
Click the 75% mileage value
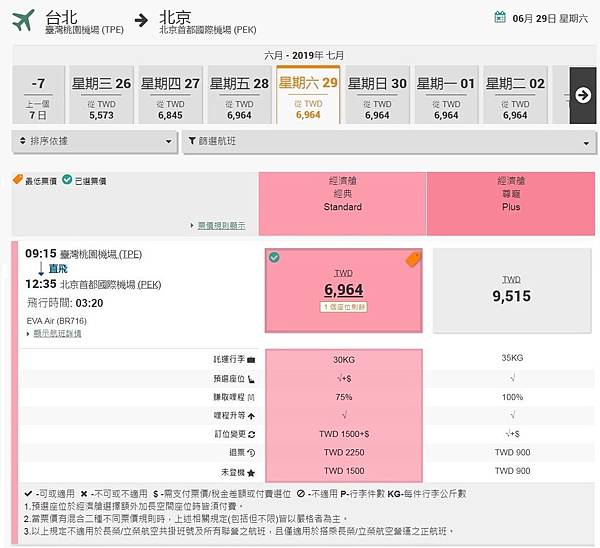[344, 397]
